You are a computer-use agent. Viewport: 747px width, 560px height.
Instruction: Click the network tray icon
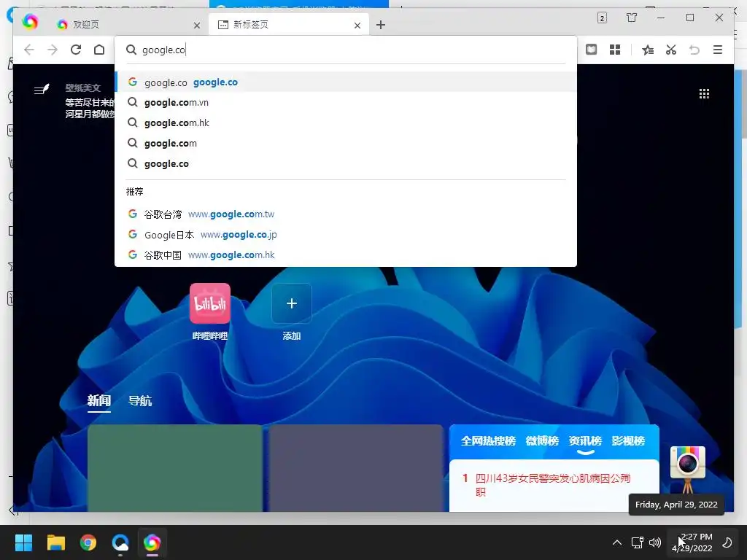(637, 542)
